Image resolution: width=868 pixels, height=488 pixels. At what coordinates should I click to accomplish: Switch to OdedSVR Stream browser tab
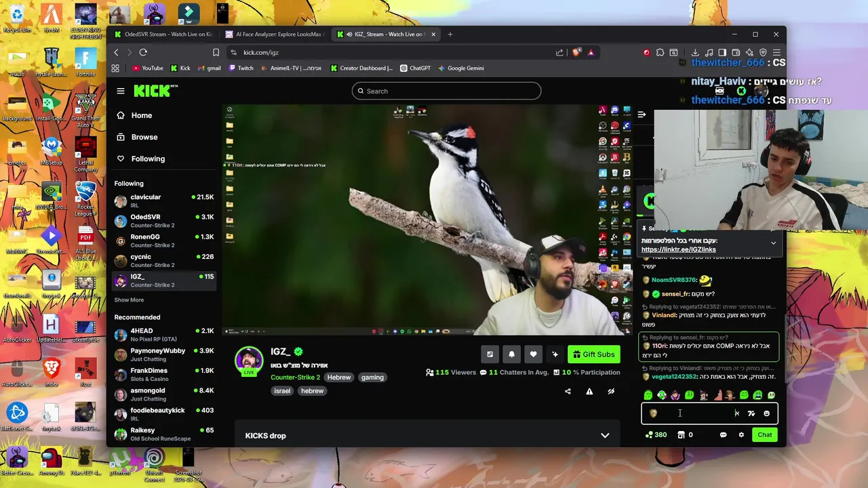pyautogui.click(x=163, y=34)
